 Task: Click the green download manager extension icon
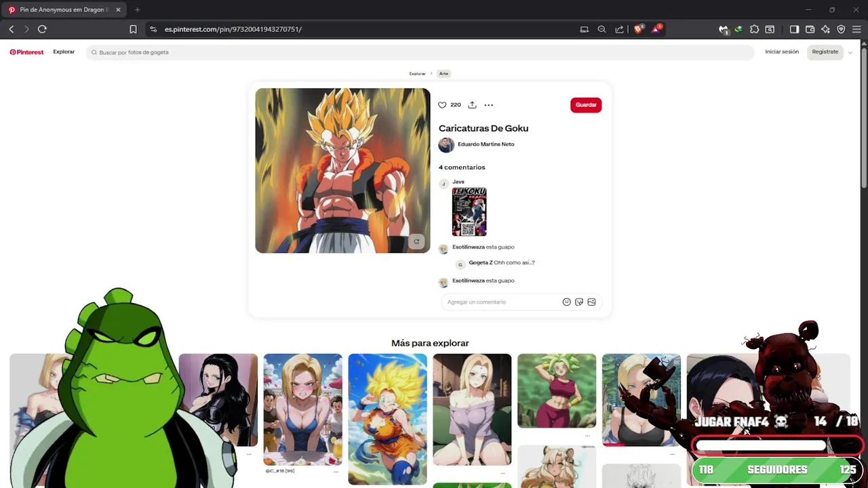(738, 29)
